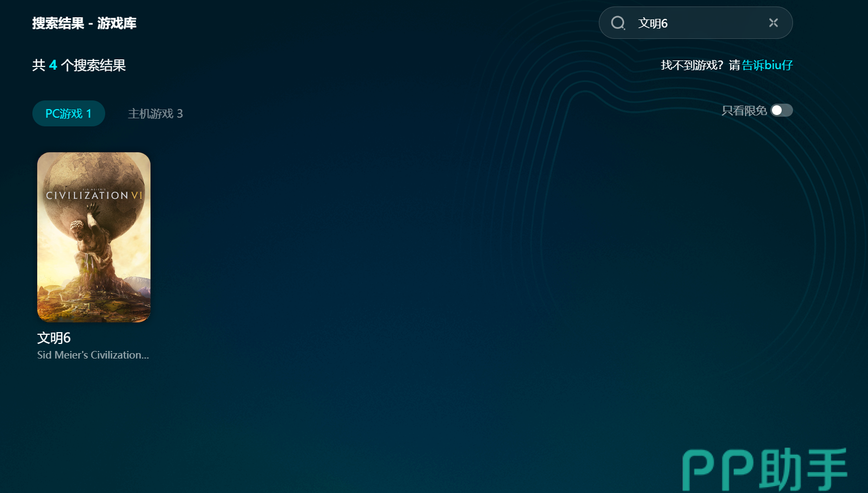Open the Civilization VI cover thumbnail
The height and width of the screenshot is (493, 868).
coord(94,237)
